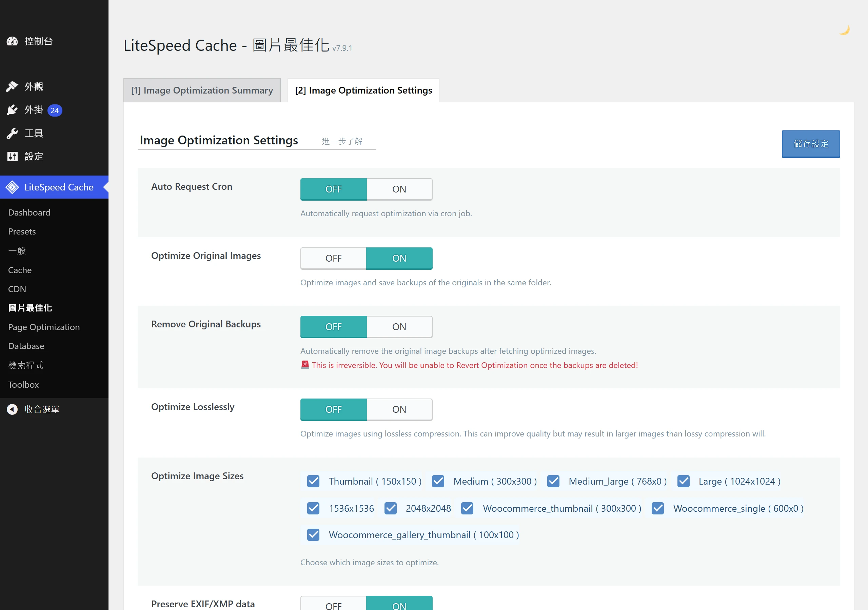Click the Optimize Image Sizes setting label
This screenshot has width=868, height=610.
click(197, 476)
